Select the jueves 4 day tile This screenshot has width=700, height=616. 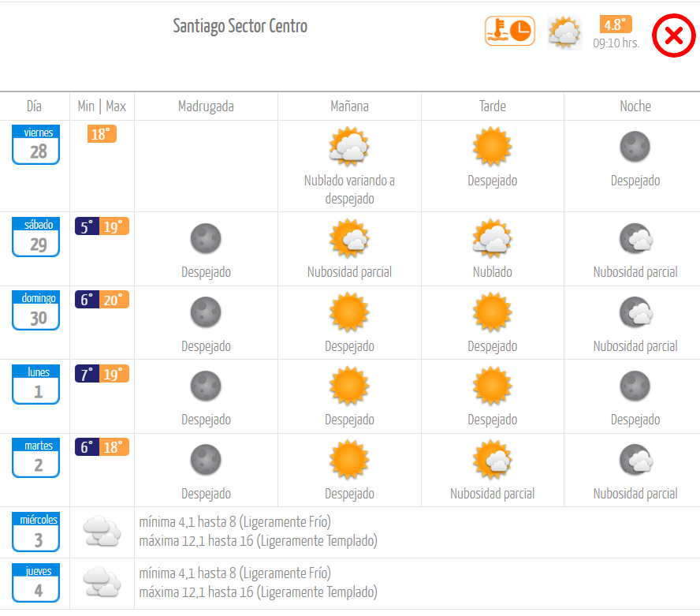(x=35, y=583)
